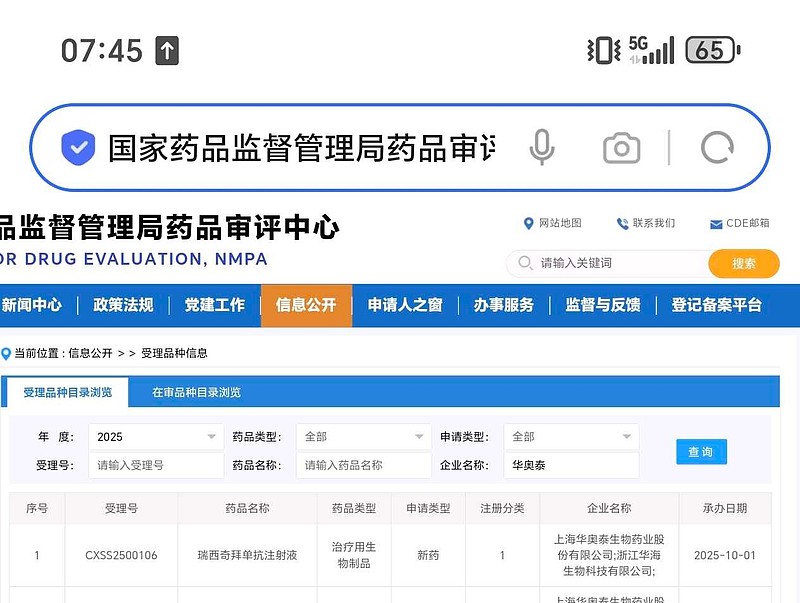Click the 07:45 clock in status bar
Image resolution: width=800 pixels, height=603 pixels.
click(x=102, y=51)
